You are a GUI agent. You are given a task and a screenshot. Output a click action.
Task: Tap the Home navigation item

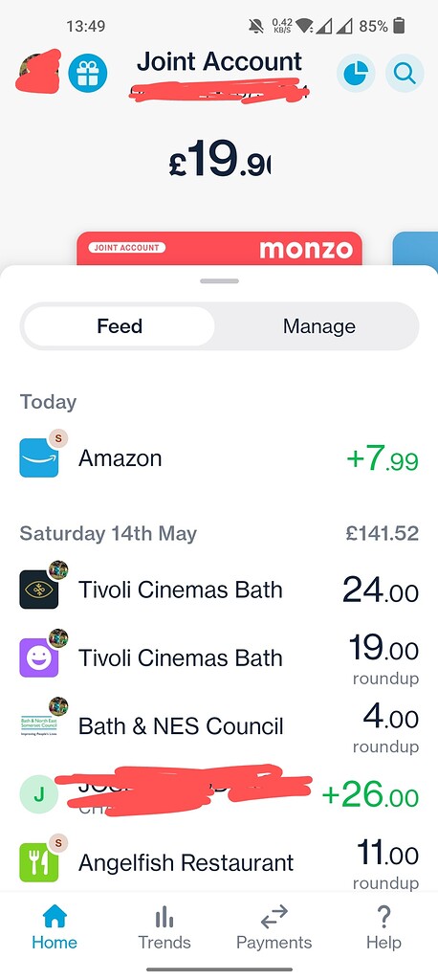pyautogui.click(x=55, y=928)
